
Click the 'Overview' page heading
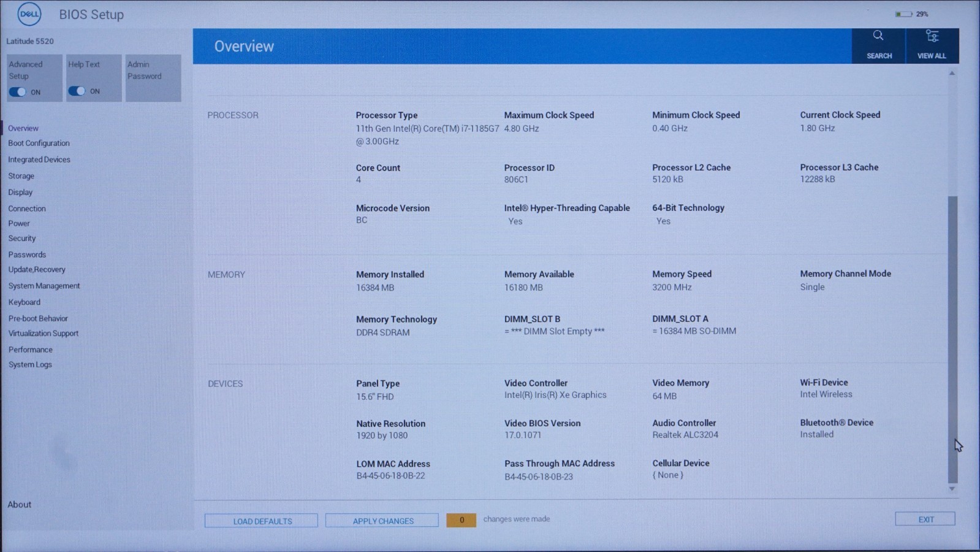coord(244,46)
